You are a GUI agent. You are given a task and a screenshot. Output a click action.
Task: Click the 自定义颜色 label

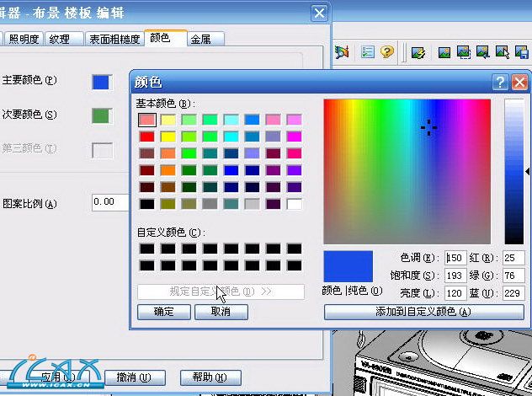pyautogui.click(x=172, y=233)
